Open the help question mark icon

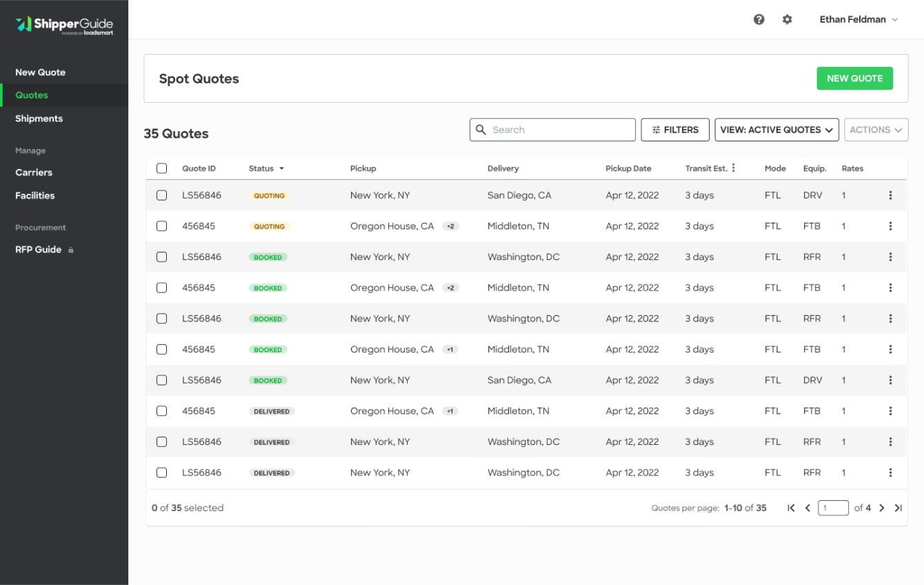coord(759,19)
